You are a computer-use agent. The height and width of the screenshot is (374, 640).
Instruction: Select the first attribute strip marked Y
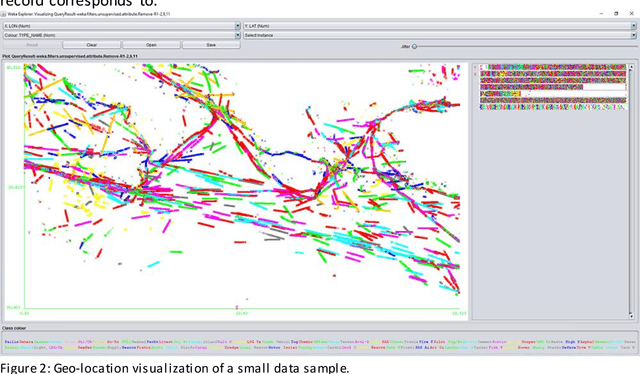(553, 67)
